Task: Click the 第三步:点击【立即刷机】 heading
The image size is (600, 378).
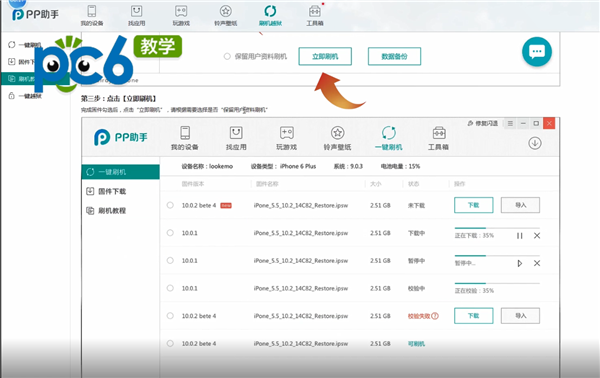Action: click(x=119, y=99)
